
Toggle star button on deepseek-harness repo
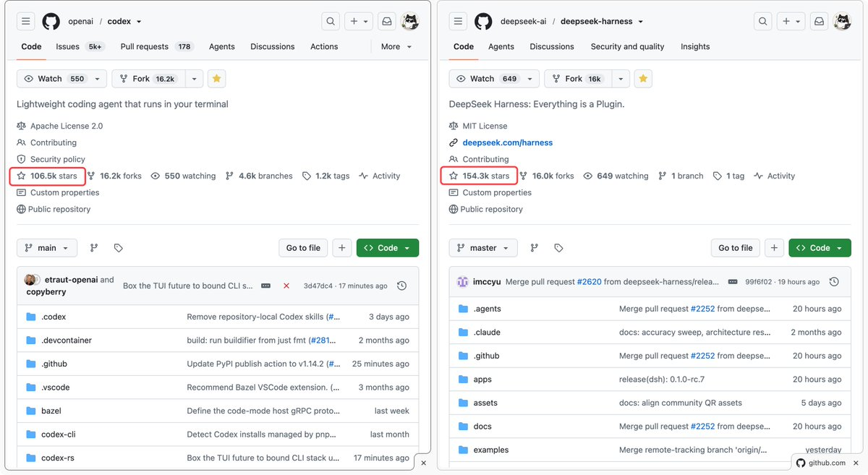(x=643, y=79)
